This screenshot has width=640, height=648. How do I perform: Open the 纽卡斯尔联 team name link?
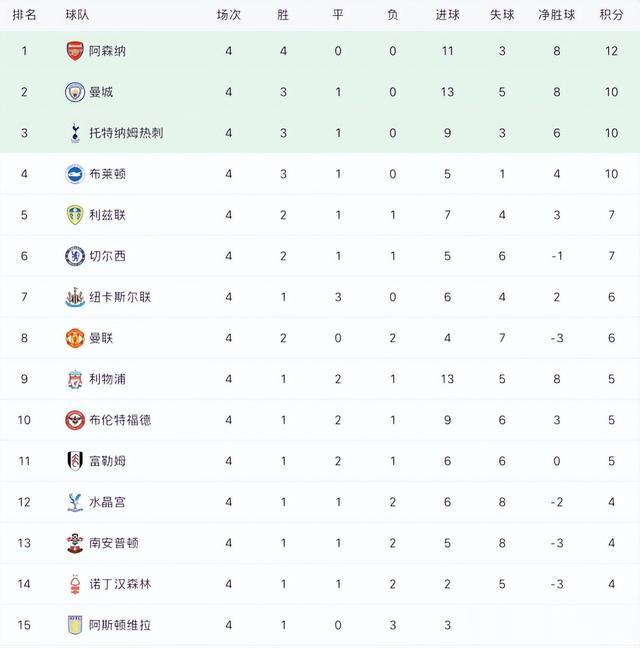[x=120, y=297]
